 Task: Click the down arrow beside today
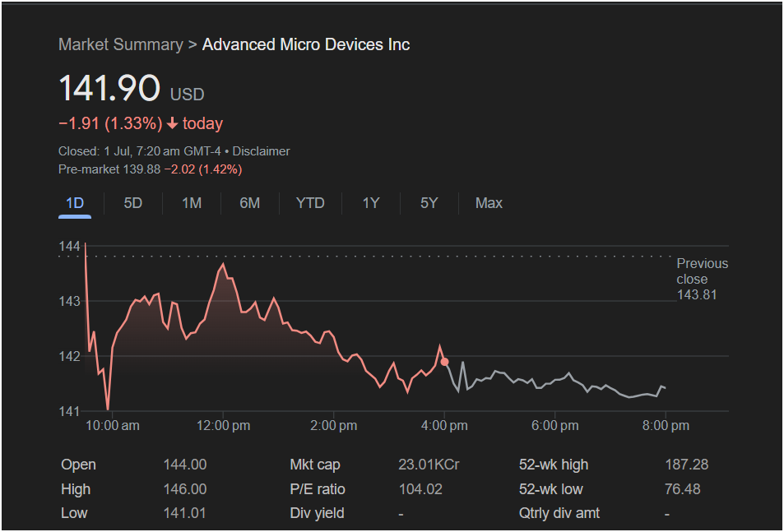[x=173, y=123]
